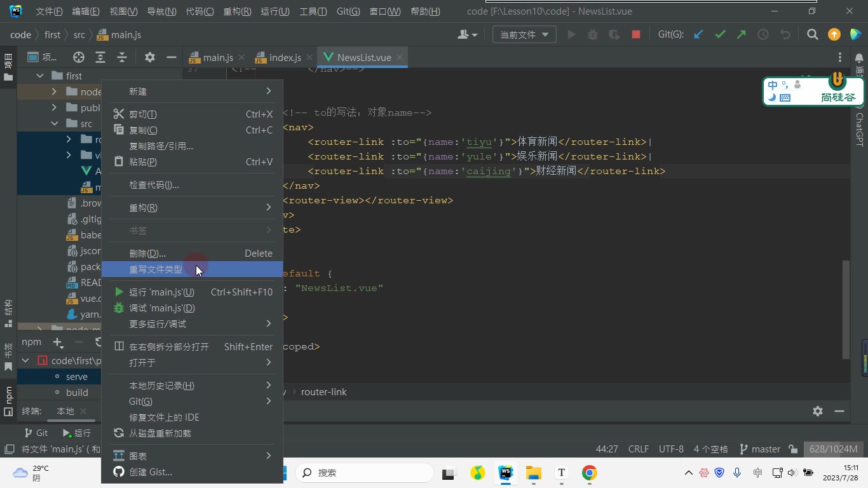Toggle the 结构 tool window button
The width and height of the screenshot is (868, 488).
[8, 313]
